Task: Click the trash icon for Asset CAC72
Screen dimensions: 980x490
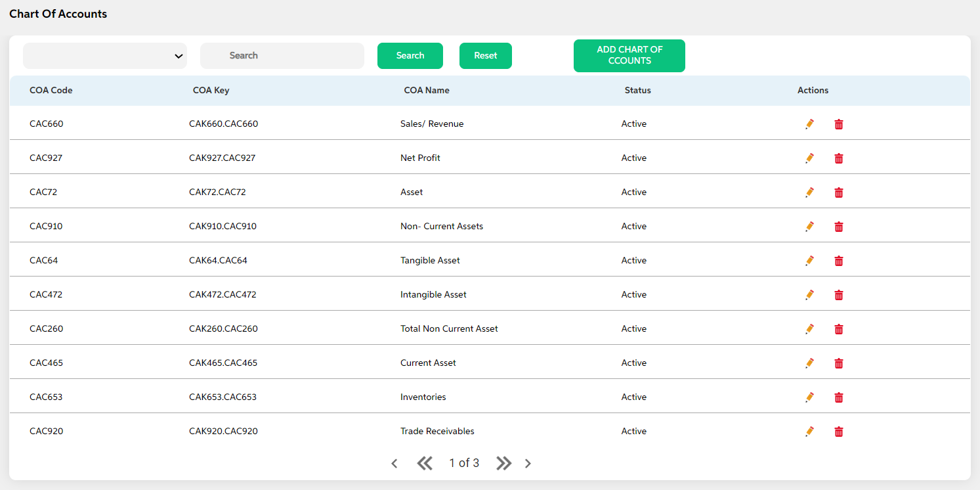Action: (x=838, y=192)
